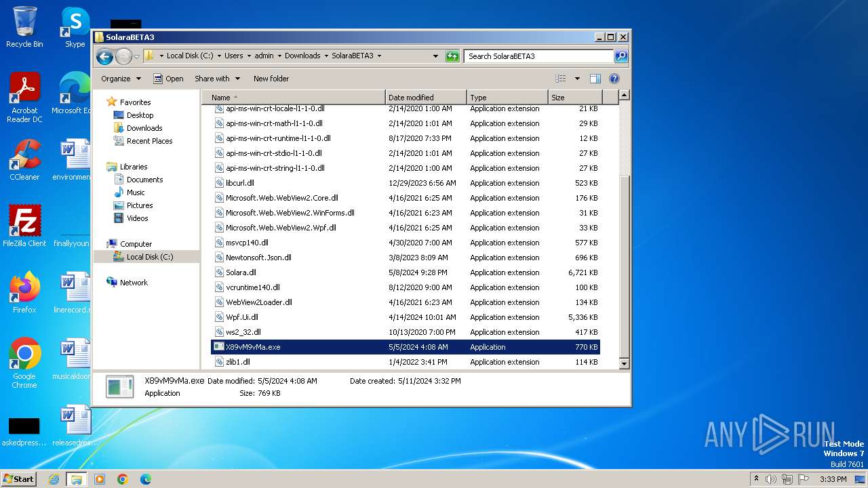Screen dimensions: 868x488
Task: Select WebView2Loader.dll file
Action: click(406, 302)
